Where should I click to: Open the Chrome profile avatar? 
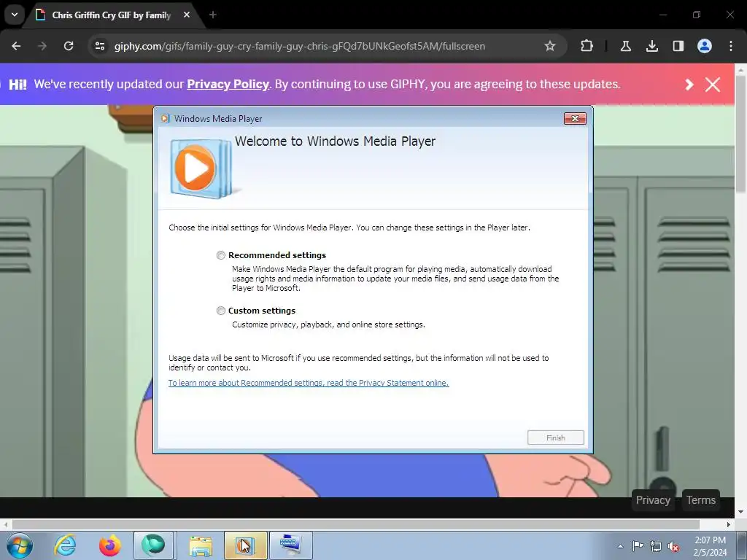tap(705, 46)
